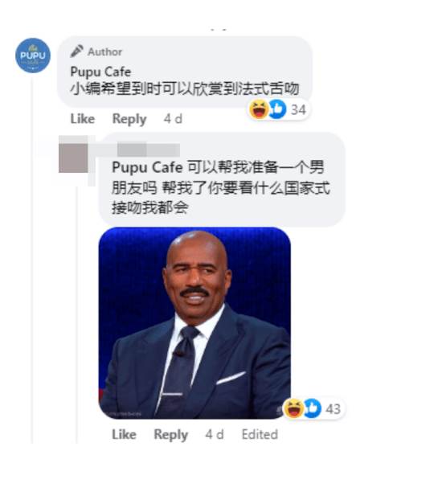Click laughing emoji on 43-reaction reply
Image resolution: width=442 pixels, height=504 pixels.
(294, 408)
